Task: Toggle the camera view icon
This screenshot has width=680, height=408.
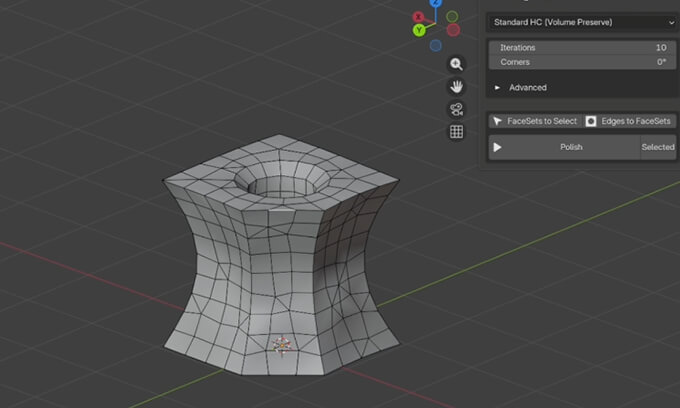Action: [456, 110]
